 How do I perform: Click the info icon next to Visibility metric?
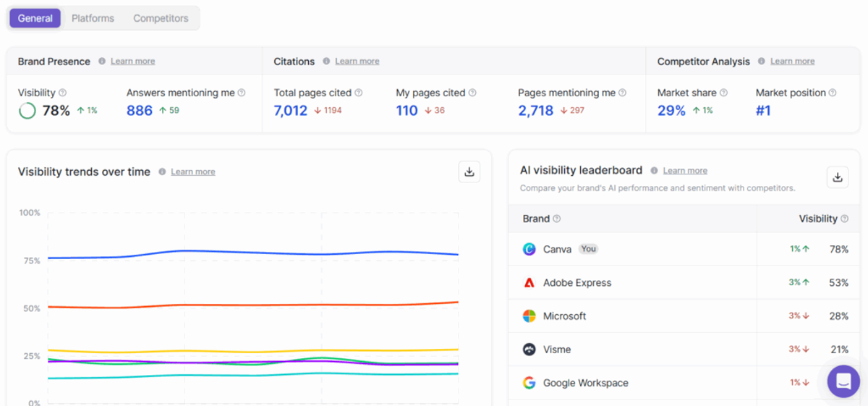click(62, 93)
